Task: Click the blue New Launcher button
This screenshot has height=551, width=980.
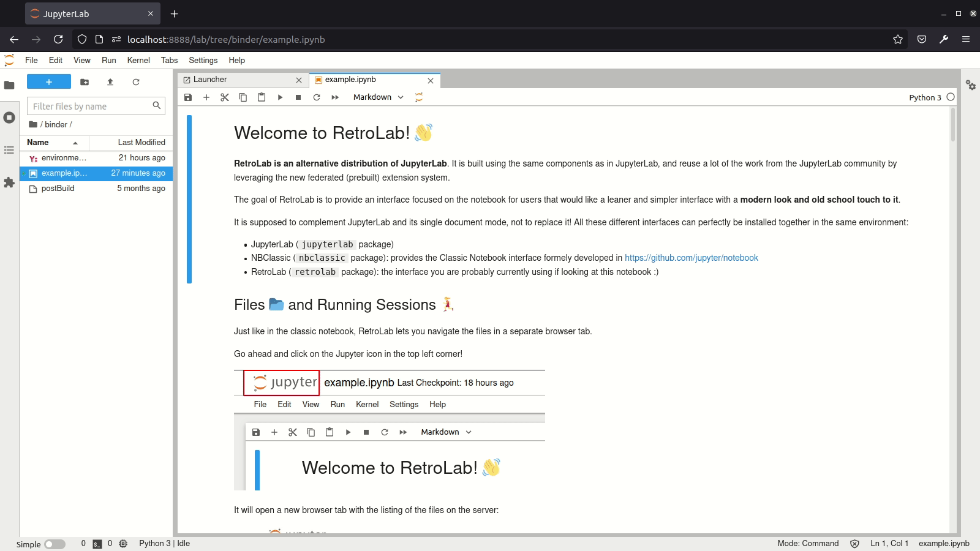Action: pos(49,82)
